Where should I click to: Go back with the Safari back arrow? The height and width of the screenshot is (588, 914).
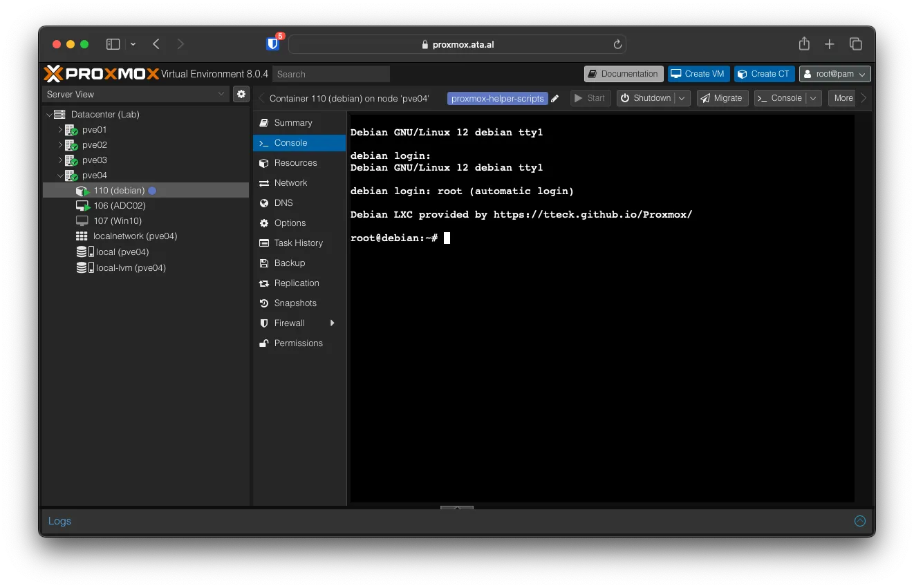click(156, 44)
